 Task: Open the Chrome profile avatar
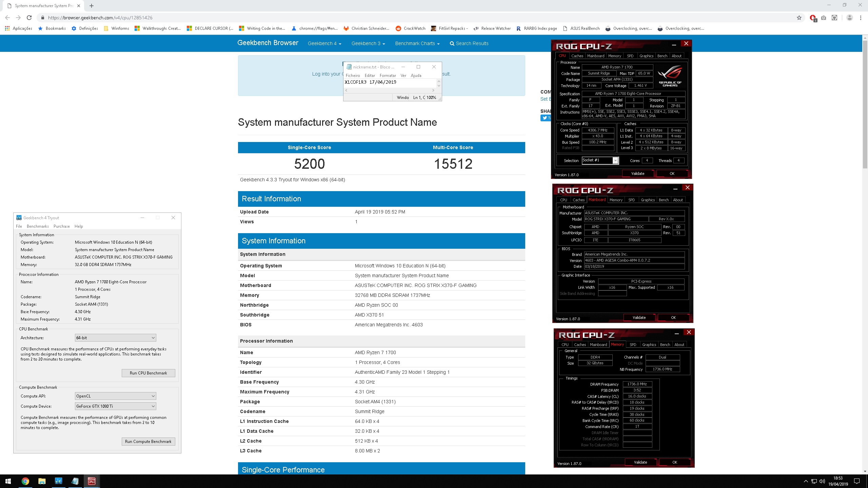tap(849, 18)
